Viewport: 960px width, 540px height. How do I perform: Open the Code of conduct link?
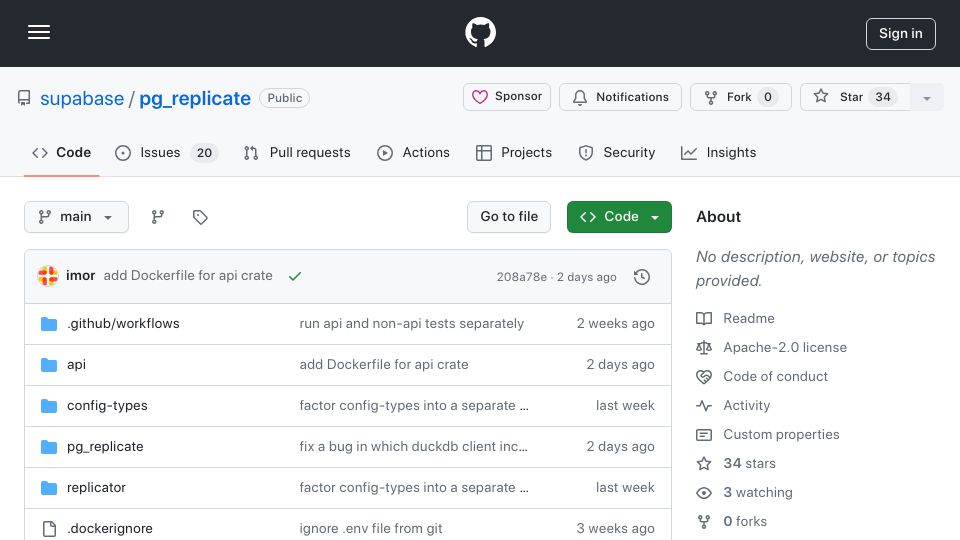click(x=775, y=376)
